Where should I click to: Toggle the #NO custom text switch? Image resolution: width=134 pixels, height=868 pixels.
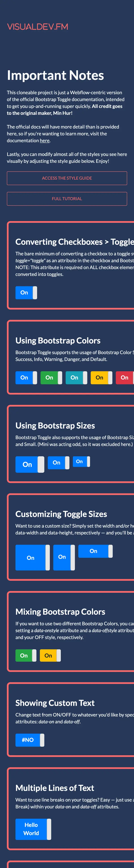click(30, 740)
